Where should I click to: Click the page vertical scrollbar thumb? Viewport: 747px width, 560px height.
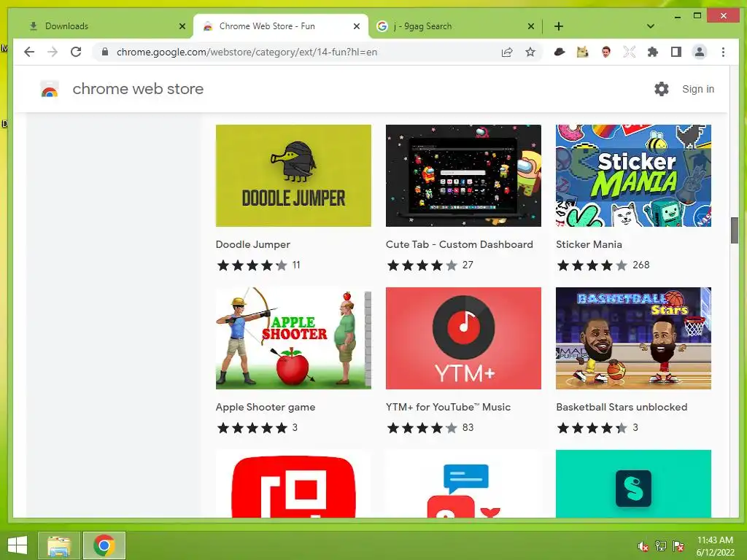tap(734, 230)
